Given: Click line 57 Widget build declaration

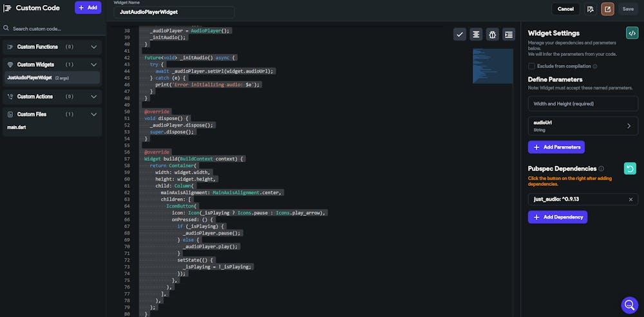Looking at the screenshot, I should point(194,159).
